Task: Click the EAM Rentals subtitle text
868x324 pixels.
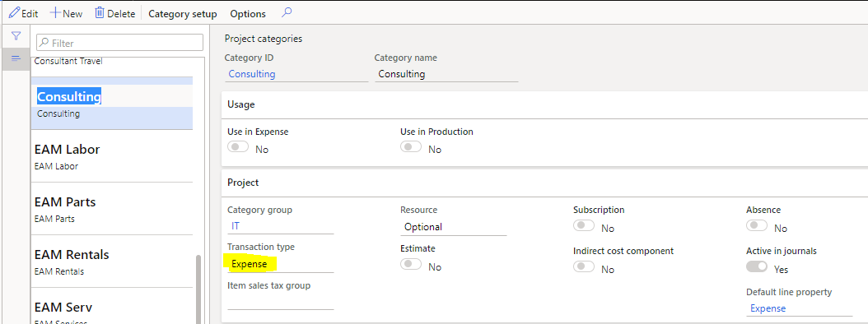Action: [x=59, y=271]
